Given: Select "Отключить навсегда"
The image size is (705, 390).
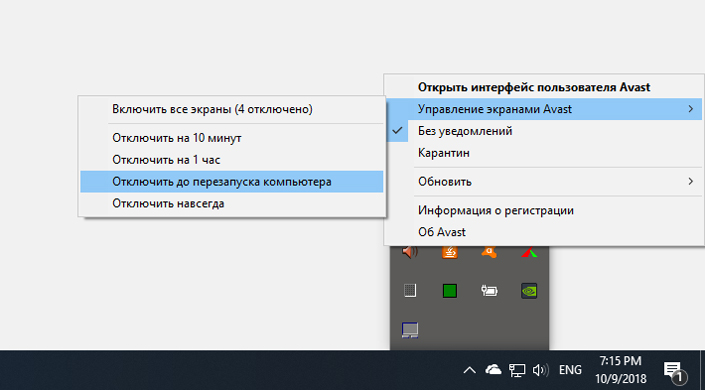Looking at the screenshot, I should click(x=232, y=204).
